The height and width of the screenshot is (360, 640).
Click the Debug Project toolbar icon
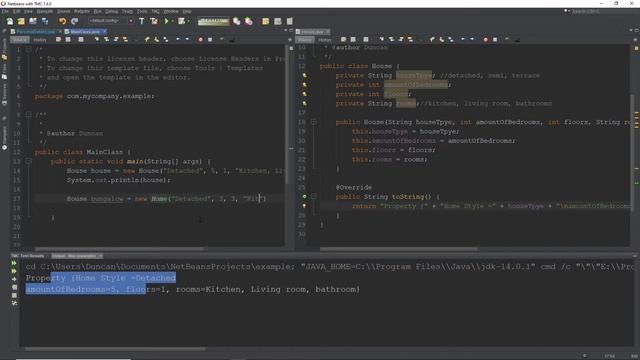coord(181,21)
